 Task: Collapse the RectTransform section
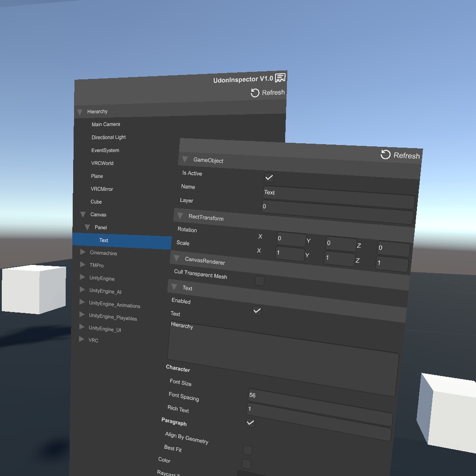coord(180,216)
